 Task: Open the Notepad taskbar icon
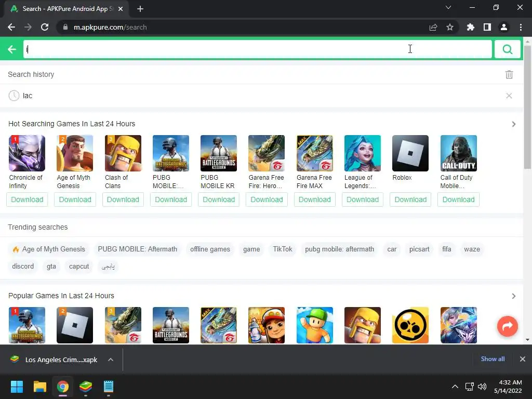(109, 387)
